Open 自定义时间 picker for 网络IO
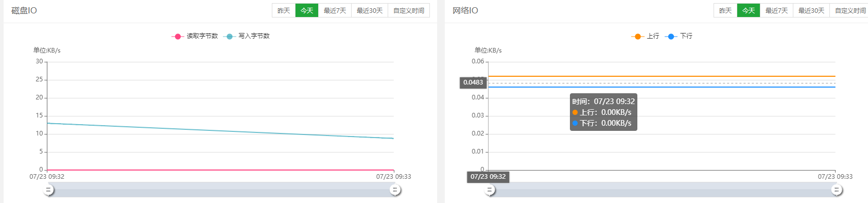Screen dimensions: 868x203 coord(850,10)
